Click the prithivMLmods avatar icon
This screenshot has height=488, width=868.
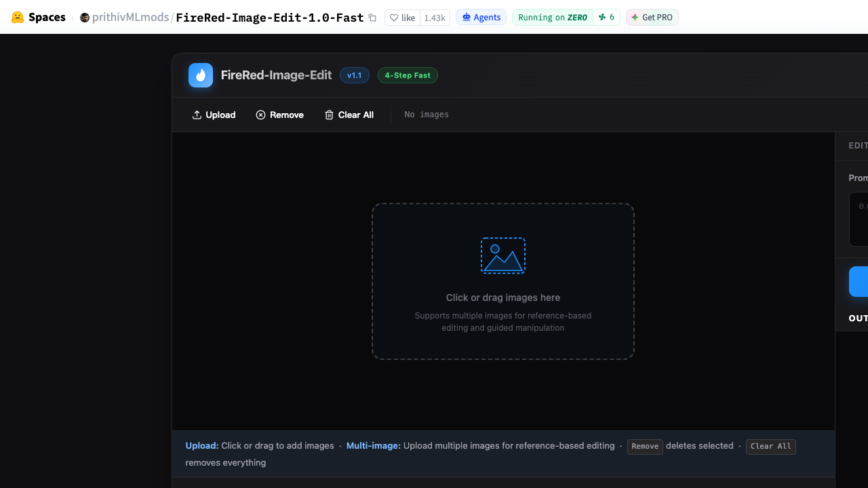click(85, 18)
